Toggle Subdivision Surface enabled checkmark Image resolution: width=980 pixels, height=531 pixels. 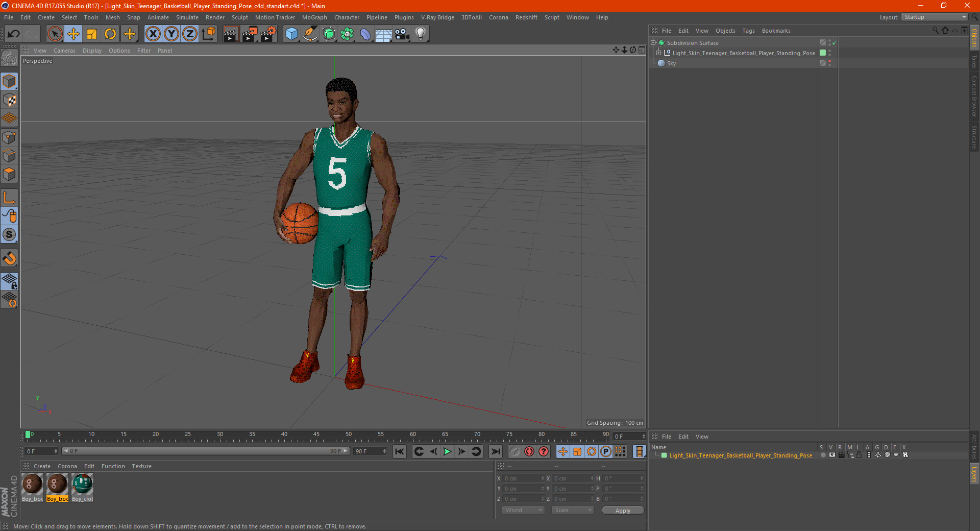coord(834,43)
